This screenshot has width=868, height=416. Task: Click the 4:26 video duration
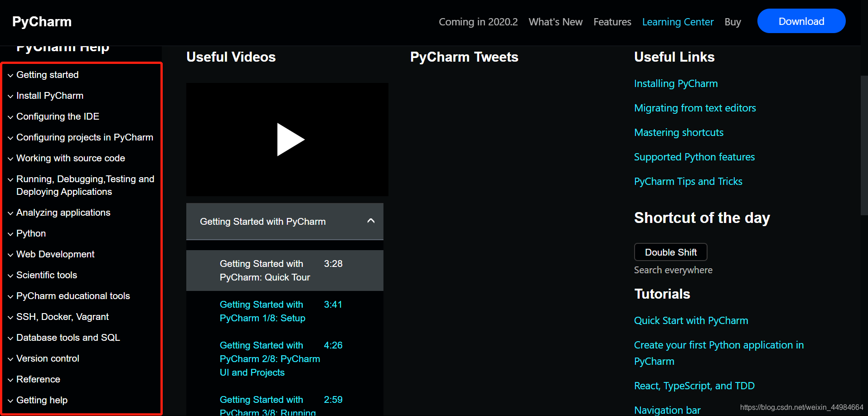point(333,345)
